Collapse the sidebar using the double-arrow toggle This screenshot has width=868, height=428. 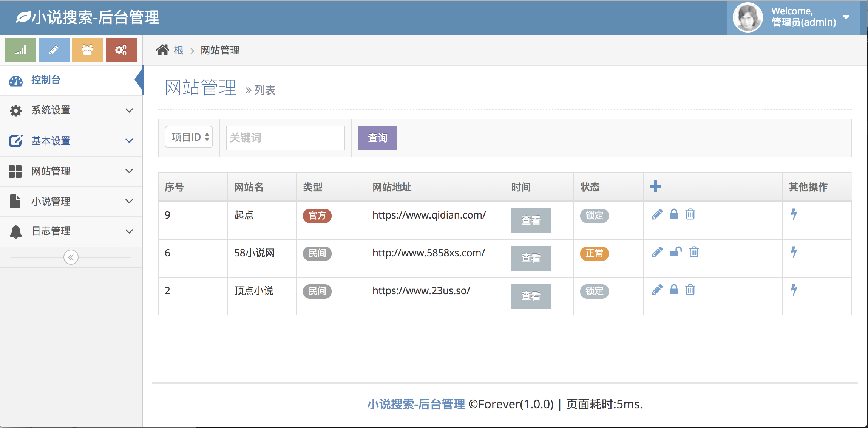click(71, 257)
